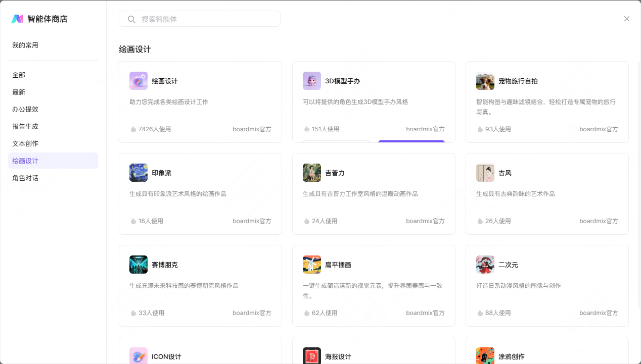This screenshot has width=641, height=364.
Task: Click description 生成具有吉普力工作室风格的温暖动画作品
Action: pyautogui.click(x=360, y=194)
